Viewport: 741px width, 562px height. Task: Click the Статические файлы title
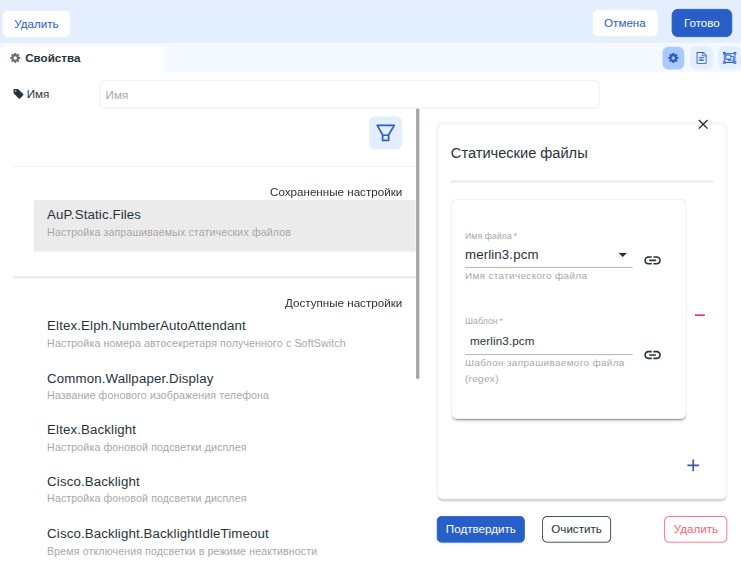point(519,153)
